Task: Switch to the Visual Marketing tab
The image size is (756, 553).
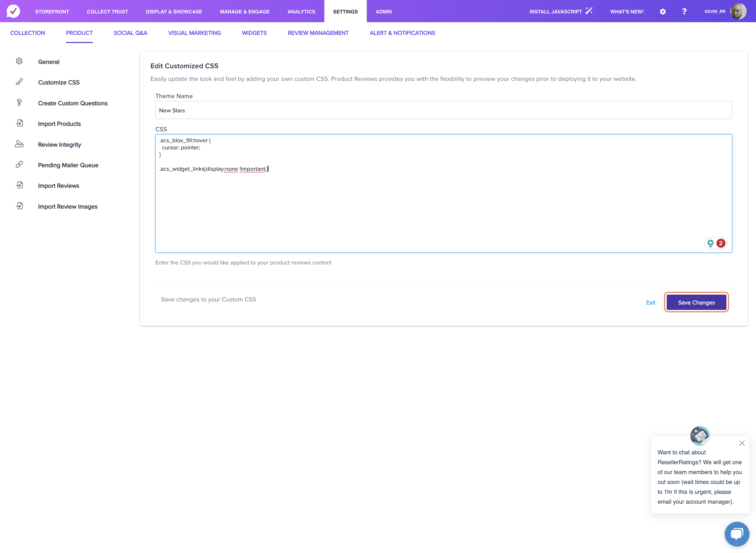Action: 195,33
